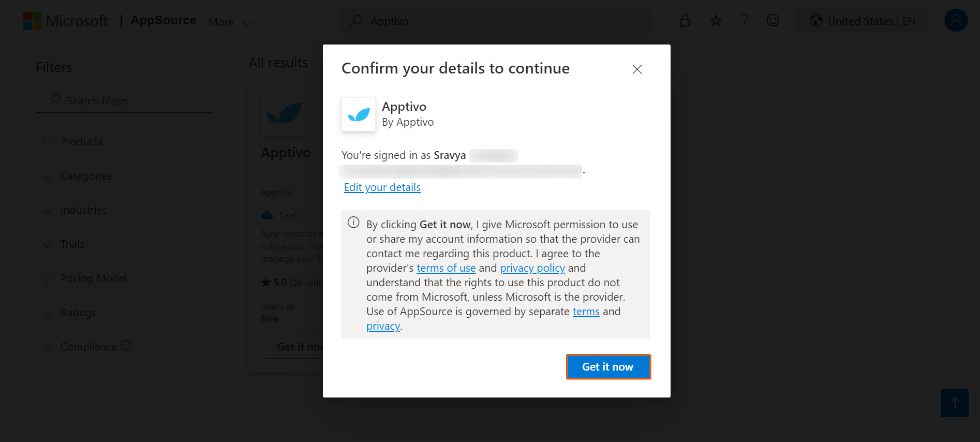This screenshot has width=980, height=442.
Task: Click the feedback smiley icon
Action: (773, 21)
